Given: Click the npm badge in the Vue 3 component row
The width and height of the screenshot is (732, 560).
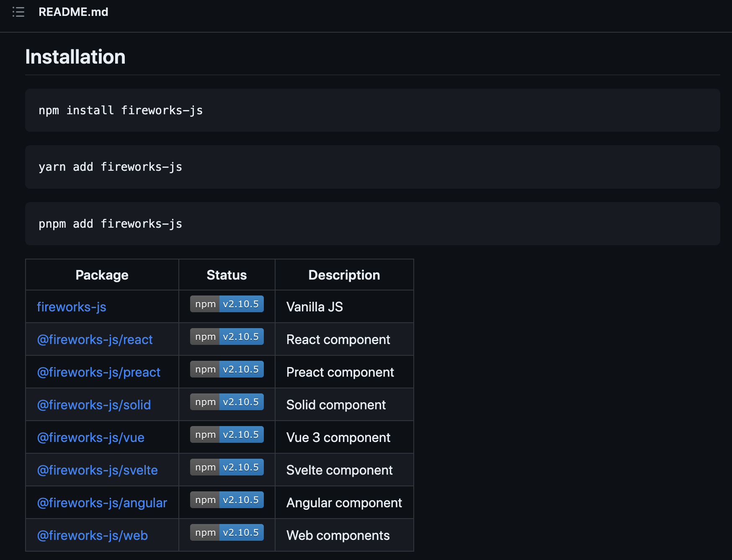Looking at the screenshot, I should click(x=227, y=434).
